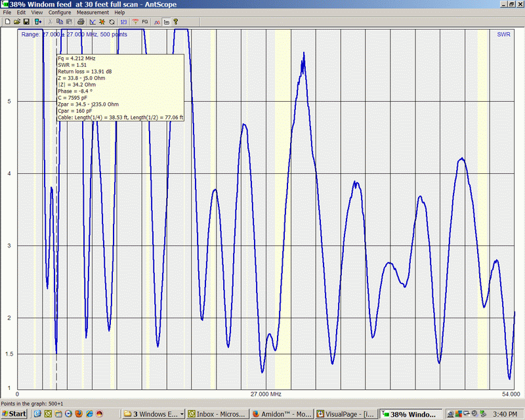Launch Internet Explorer from Quick Launch
Viewport: 525px width, 420px height.
(89, 414)
